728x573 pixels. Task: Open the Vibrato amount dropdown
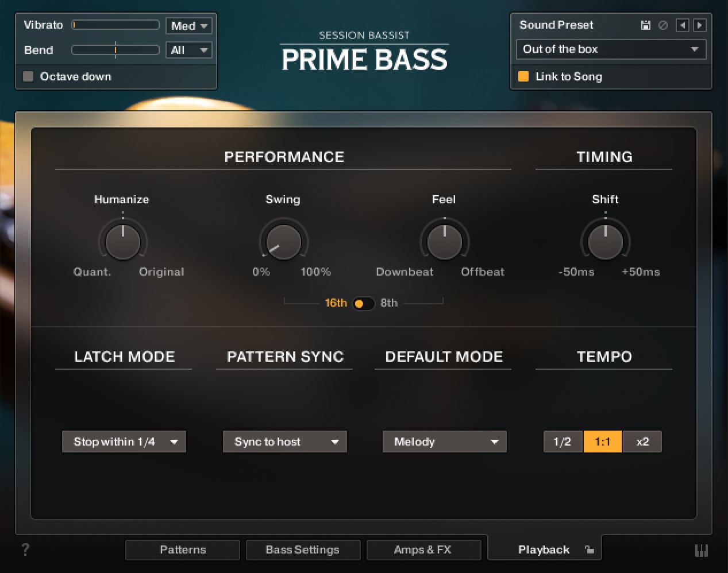(x=188, y=25)
